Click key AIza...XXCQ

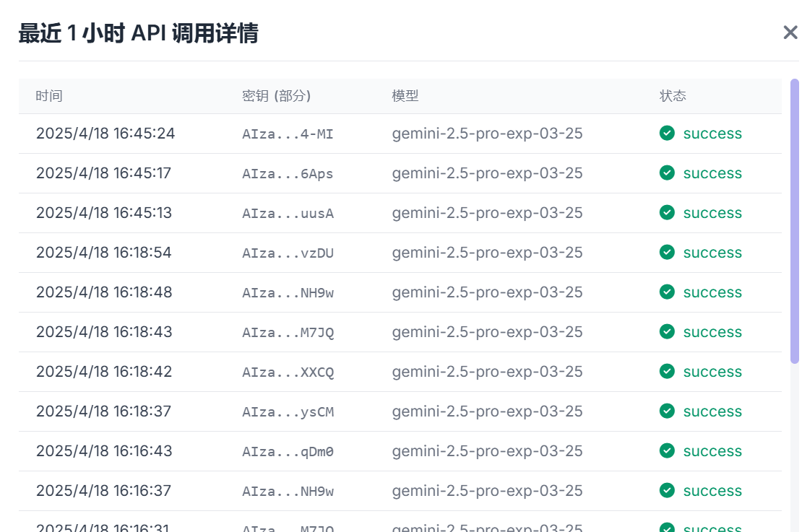tap(288, 372)
